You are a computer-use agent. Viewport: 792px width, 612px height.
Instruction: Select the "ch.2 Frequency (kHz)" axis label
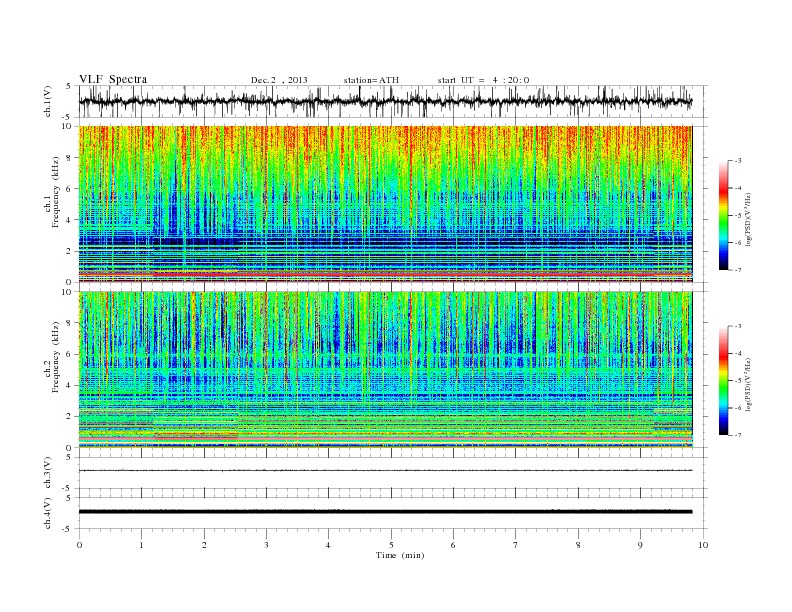(52, 370)
